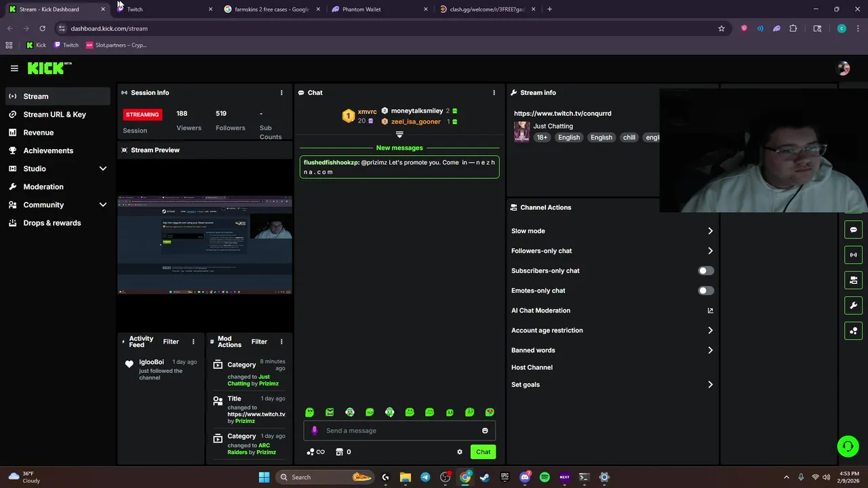This screenshot has width=868, height=488.
Task: Click the Just Chatting category name
Action: (553, 126)
